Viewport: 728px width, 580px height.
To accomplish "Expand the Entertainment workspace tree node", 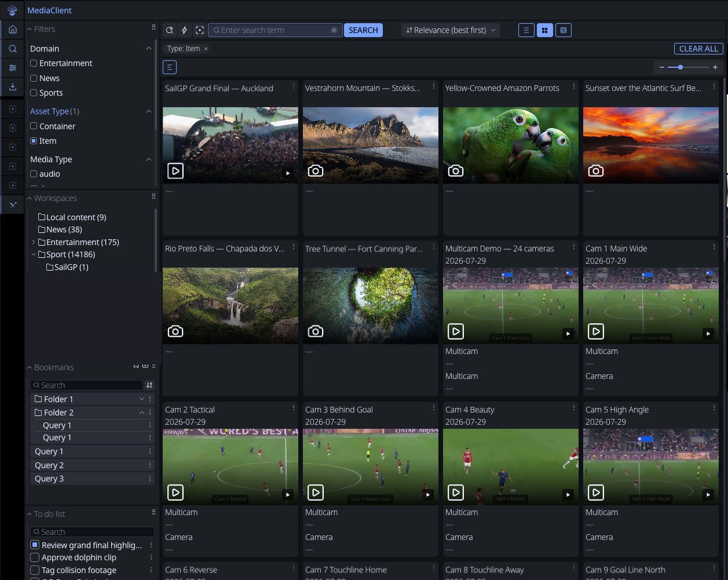I will click(34, 242).
